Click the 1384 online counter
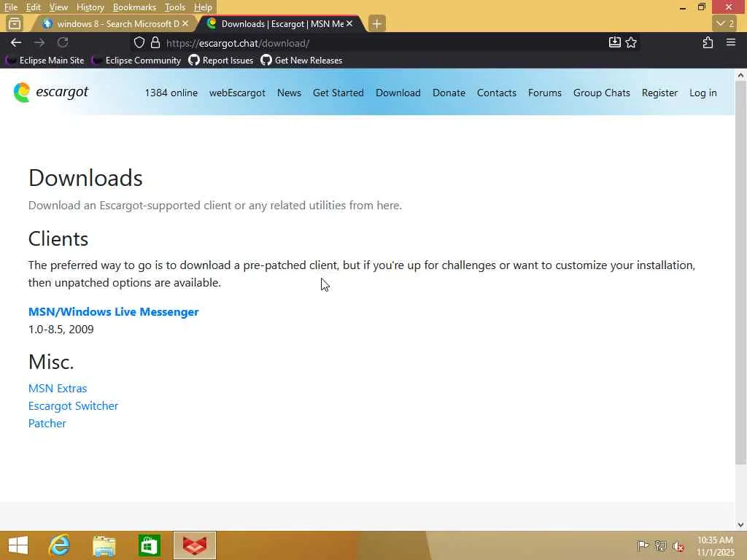This screenshot has width=747, height=560. click(x=171, y=93)
